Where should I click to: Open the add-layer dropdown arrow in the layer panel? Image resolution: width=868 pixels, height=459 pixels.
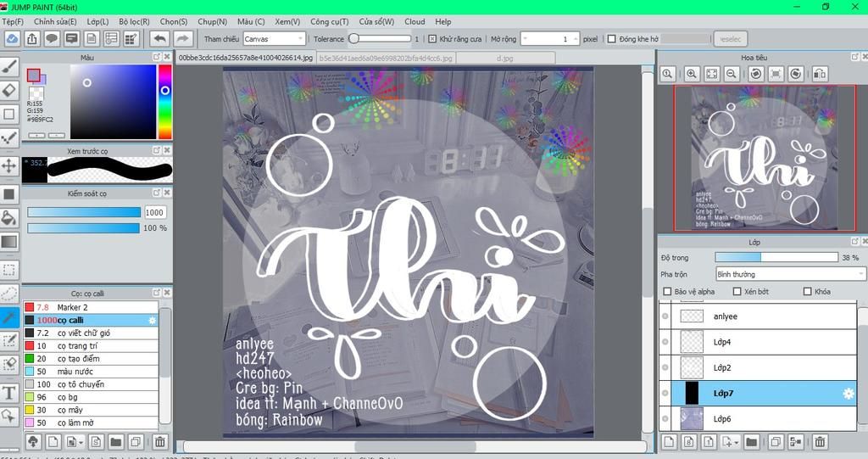click(x=738, y=442)
